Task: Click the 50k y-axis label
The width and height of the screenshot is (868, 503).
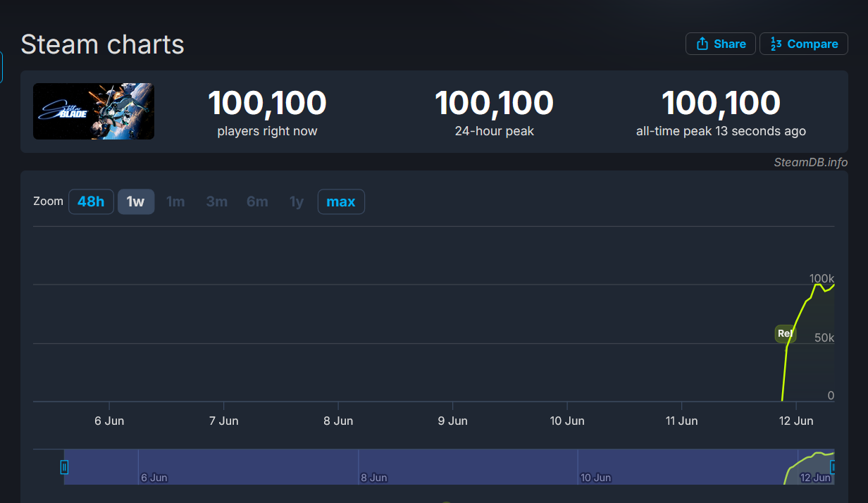Action: click(x=824, y=337)
